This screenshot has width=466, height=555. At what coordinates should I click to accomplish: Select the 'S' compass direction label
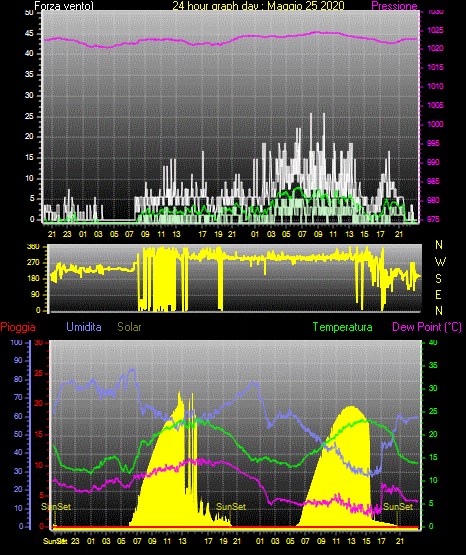[x=439, y=279]
